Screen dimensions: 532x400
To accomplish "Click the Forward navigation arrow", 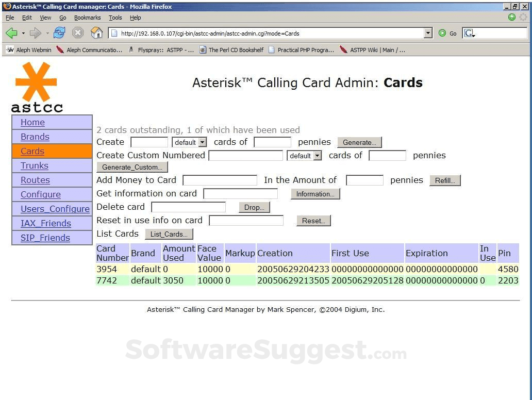I will 35,32.
